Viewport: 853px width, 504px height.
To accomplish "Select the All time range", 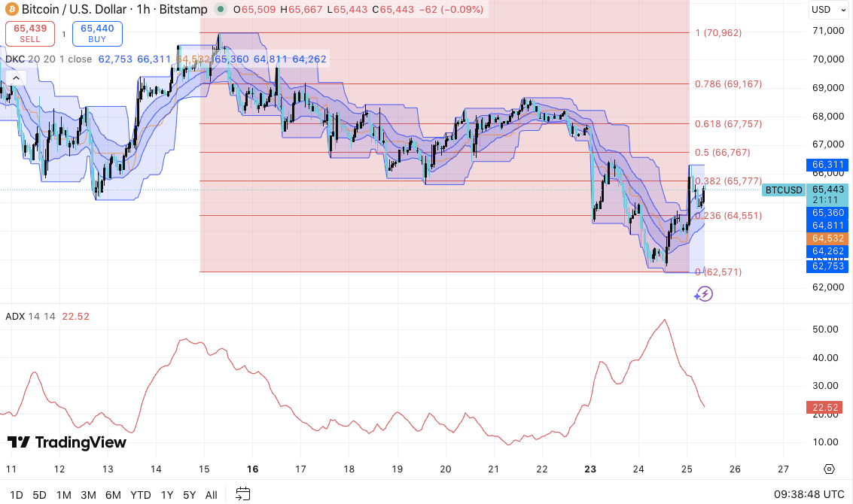I will 212,495.
